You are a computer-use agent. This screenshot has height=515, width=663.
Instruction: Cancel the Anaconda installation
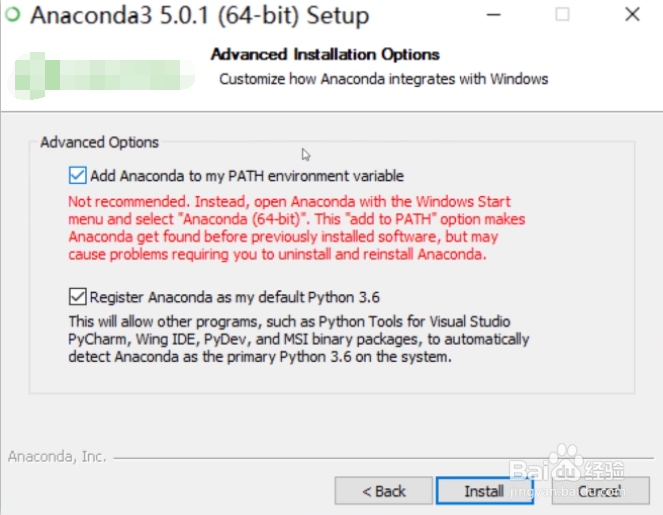599,491
